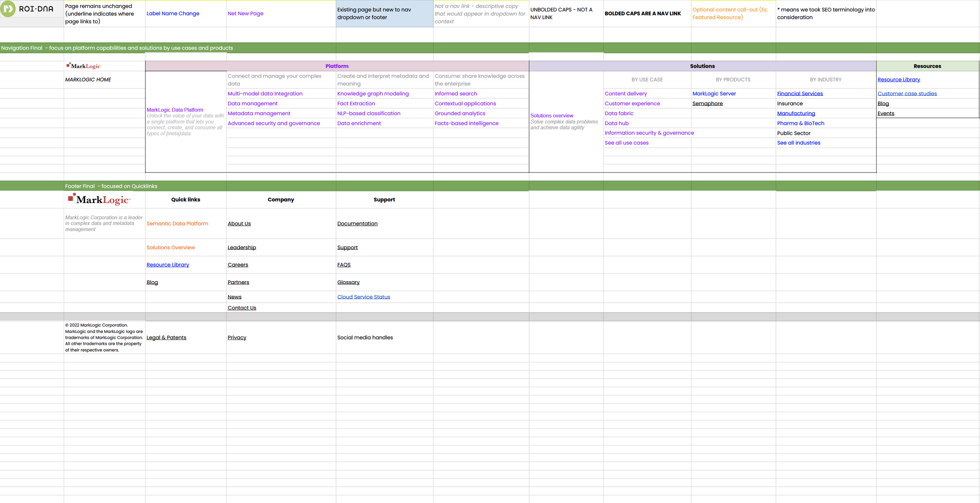This screenshot has width=980, height=503.
Task: Select the Semantic Data Platform cell
Action: (x=177, y=223)
